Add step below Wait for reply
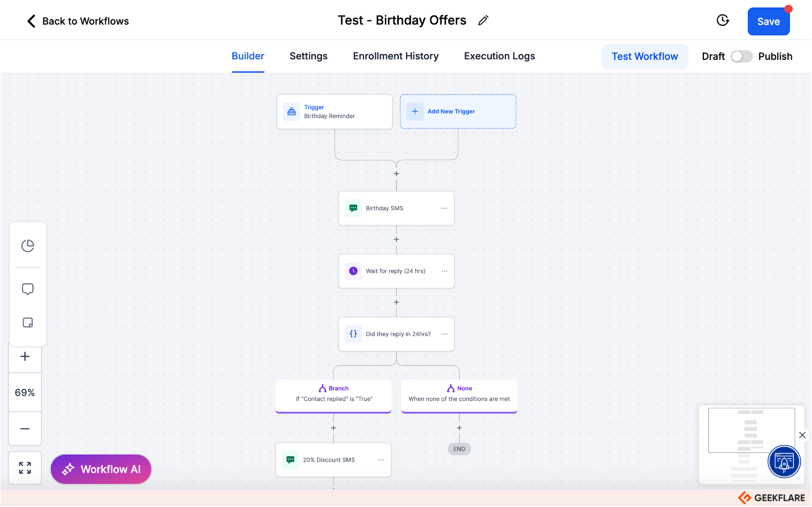The height and width of the screenshot is (507, 812). [x=396, y=302]
